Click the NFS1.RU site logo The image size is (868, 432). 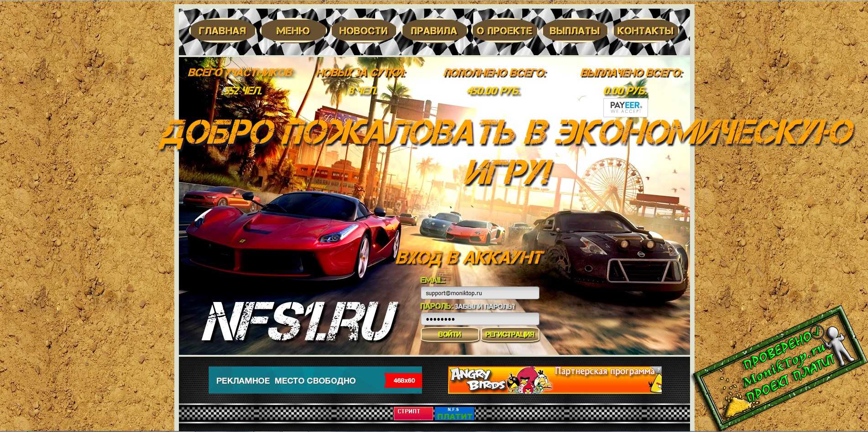coord(299,322)
